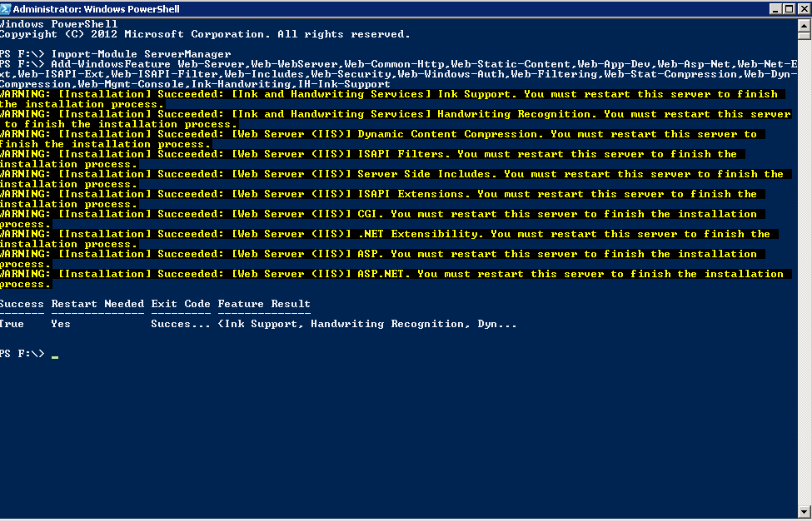Click the Import-Module ServerManager command text
Screen dimensions: 812x522
click(142, 54)
